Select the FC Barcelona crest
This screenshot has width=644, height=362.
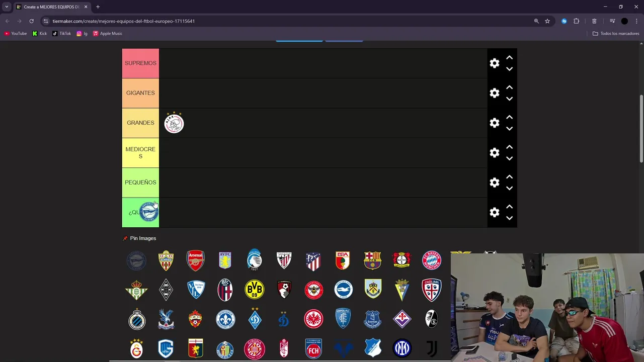tap(372, 260)
